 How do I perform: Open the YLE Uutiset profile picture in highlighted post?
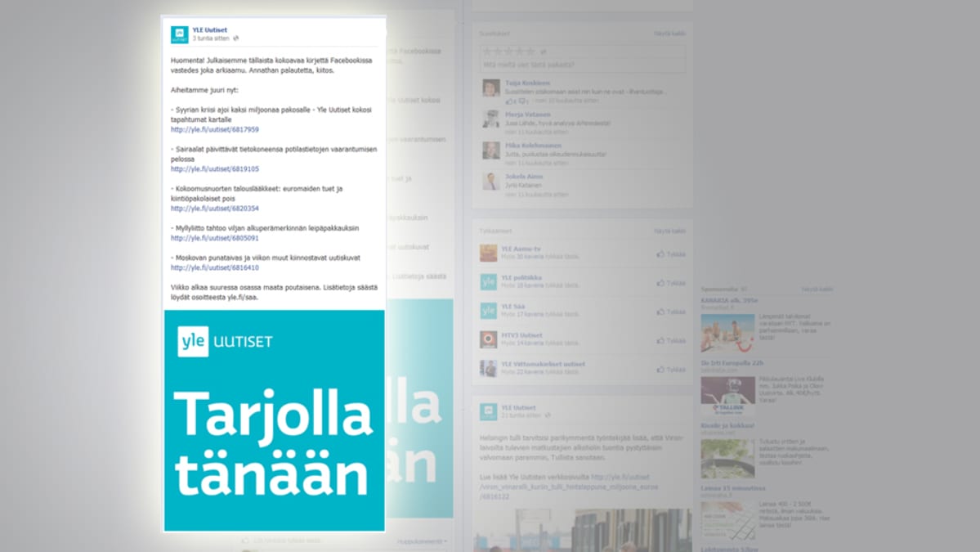click(x=179, y=34)
